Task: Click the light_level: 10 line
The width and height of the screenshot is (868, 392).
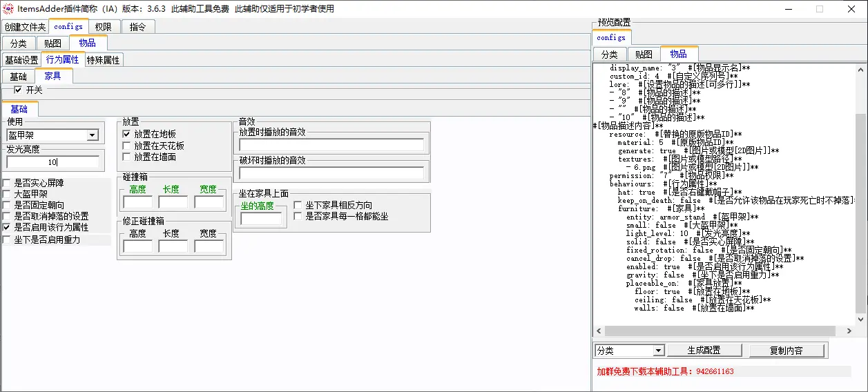Action: 685,233
